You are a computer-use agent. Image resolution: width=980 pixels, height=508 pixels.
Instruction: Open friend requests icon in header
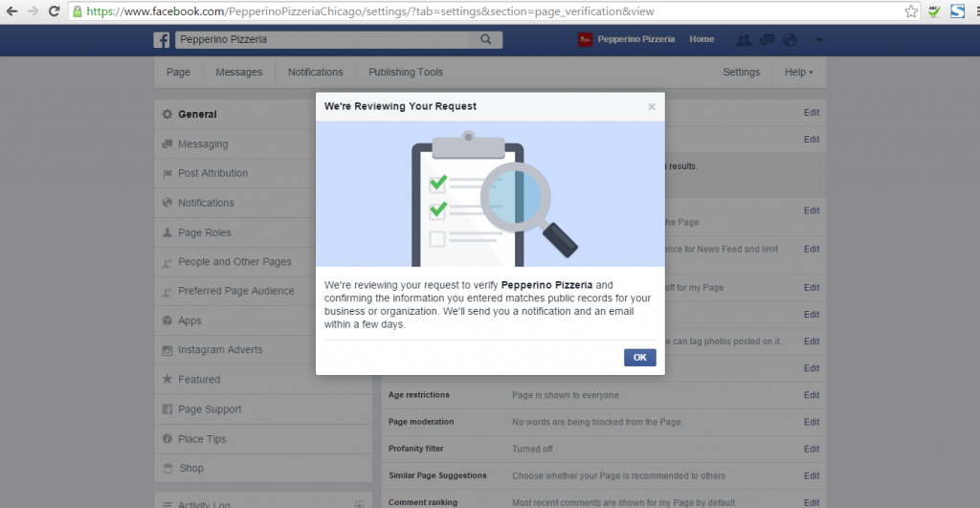[744, 40]
